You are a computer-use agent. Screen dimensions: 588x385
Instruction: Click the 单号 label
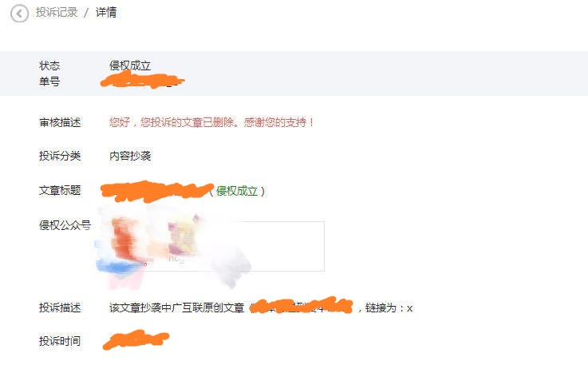tap(49, 81)
